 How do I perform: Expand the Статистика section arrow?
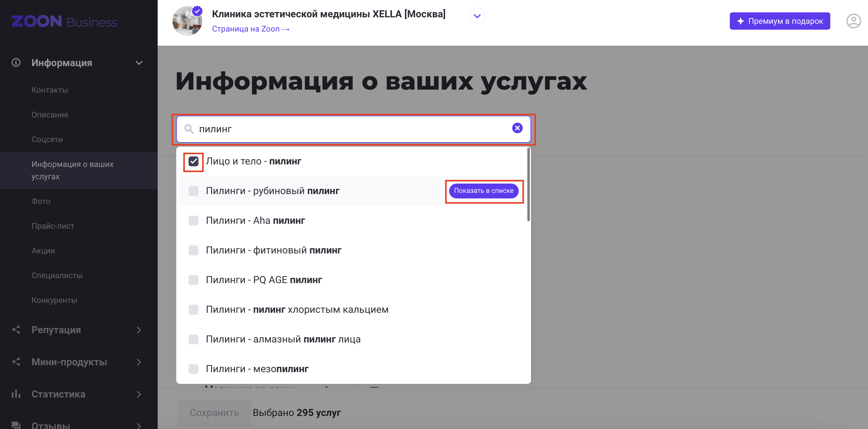[x=139, y=394]
